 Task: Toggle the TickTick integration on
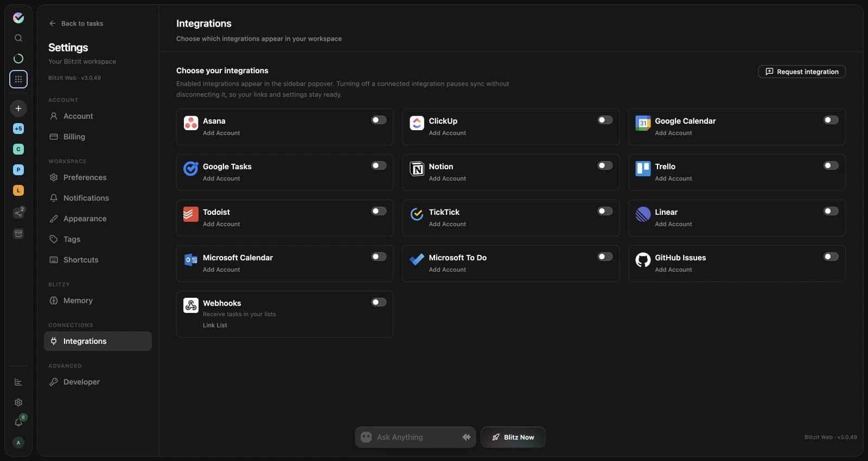[605, 211]
